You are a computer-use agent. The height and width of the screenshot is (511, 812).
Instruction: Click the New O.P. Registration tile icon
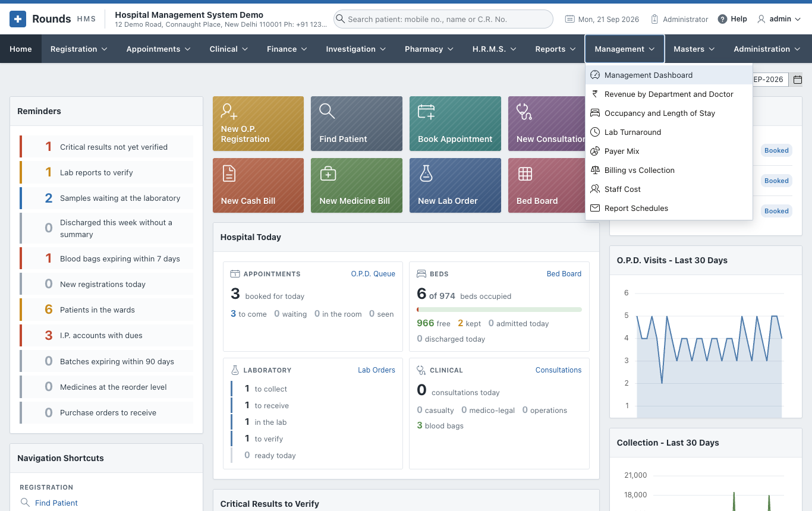pos(229,111)
